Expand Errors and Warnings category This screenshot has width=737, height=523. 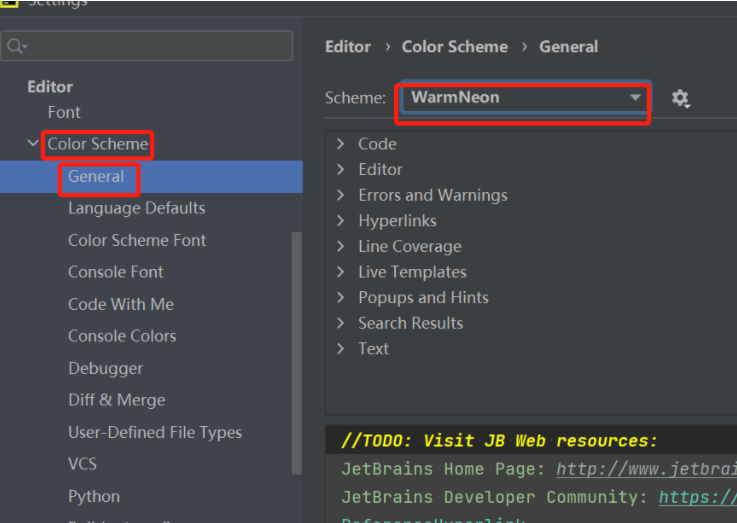point(341,195)
